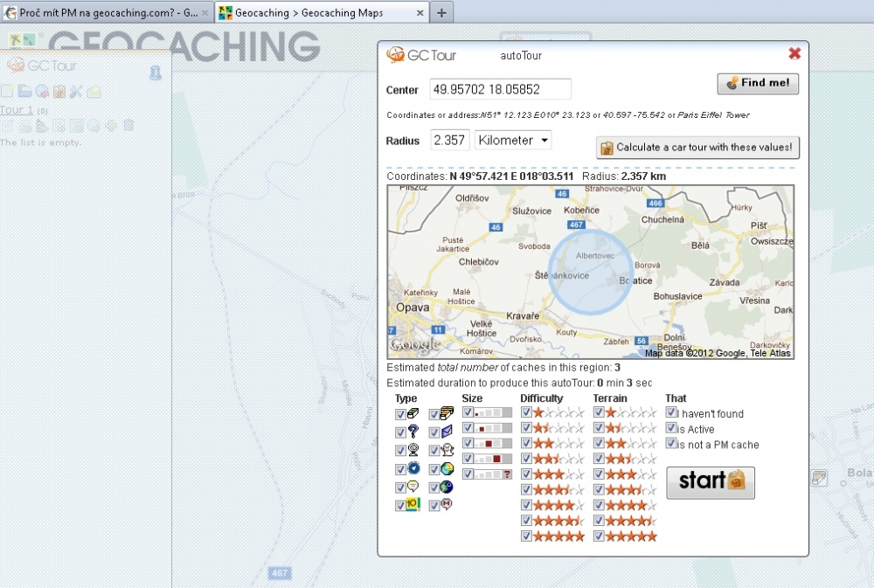The width and height of the screenshot is (874, 588).
Task: Toggle "is not a PM cache" checkbox
Action: tap(671, 444)
